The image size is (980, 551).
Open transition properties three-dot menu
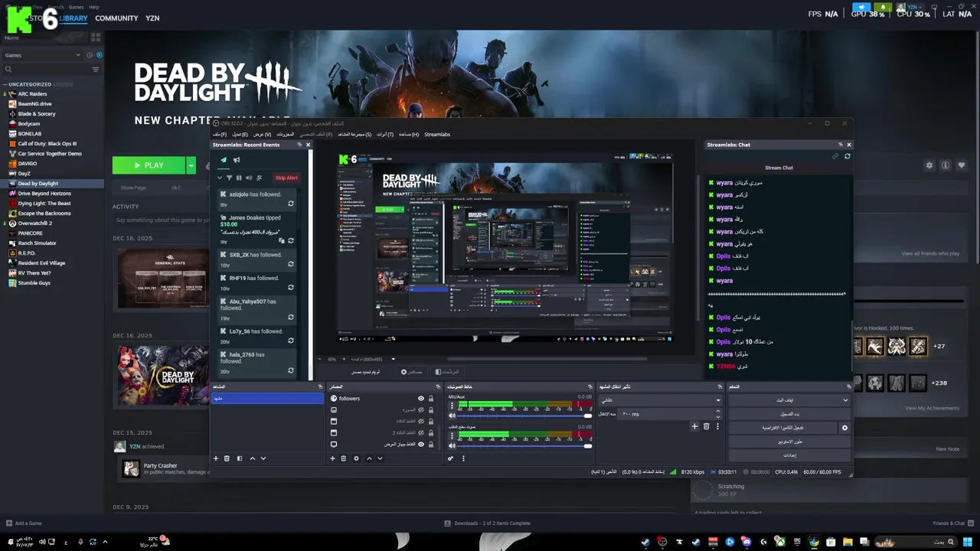tap(717, 426)
